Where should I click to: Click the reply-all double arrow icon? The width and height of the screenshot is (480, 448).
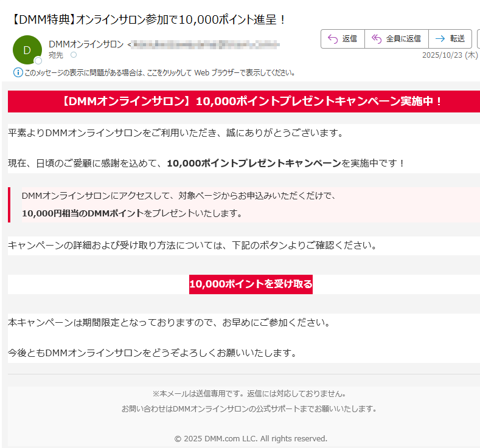376,39
